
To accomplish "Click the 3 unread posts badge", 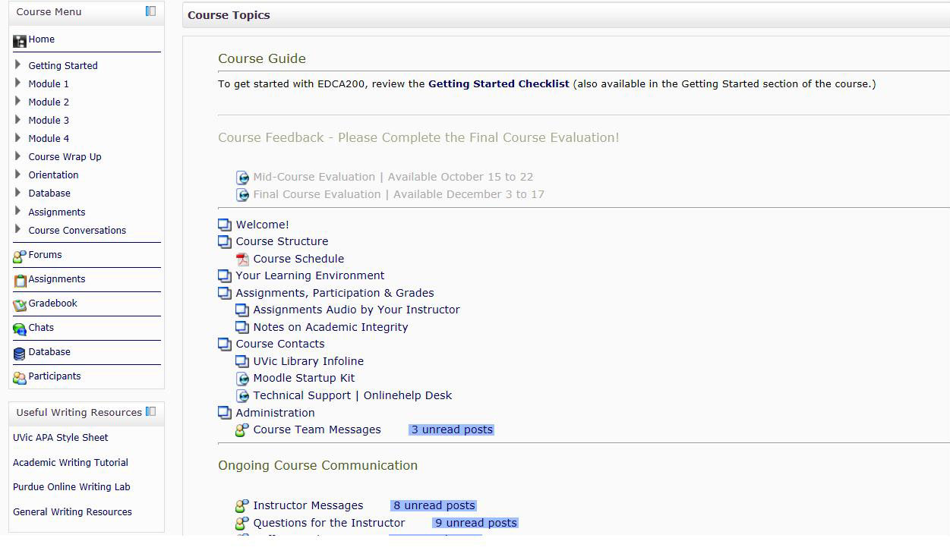I will (452, 430).
